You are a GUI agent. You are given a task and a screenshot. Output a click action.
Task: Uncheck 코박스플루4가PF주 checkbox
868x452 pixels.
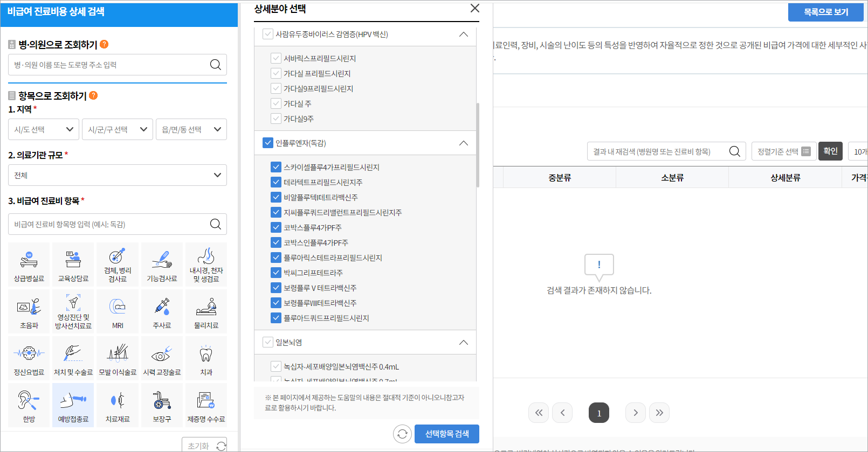coord(276,227)
